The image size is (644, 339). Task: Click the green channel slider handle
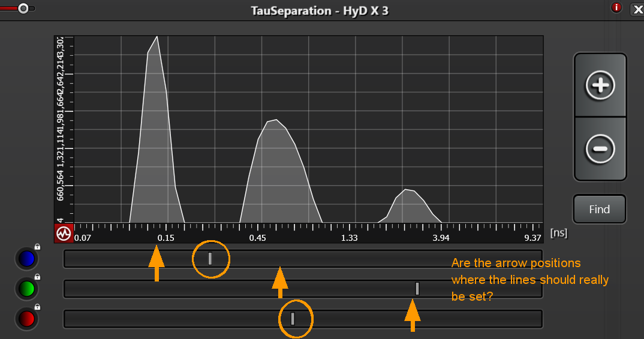click(x=417, y=289)
